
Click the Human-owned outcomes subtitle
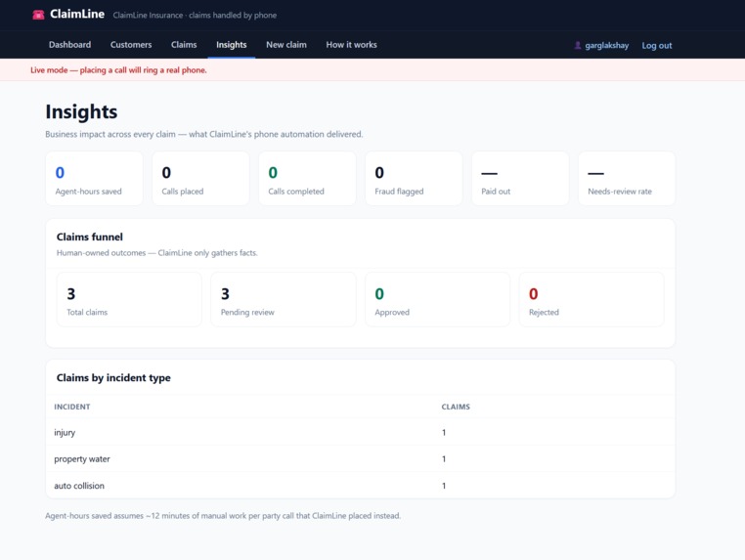click(156, 253)
